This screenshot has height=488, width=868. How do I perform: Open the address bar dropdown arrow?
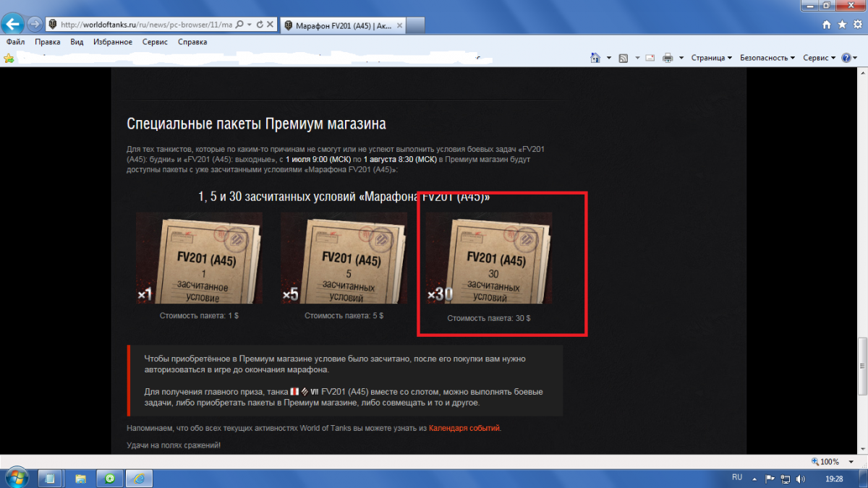click(250, 25)
